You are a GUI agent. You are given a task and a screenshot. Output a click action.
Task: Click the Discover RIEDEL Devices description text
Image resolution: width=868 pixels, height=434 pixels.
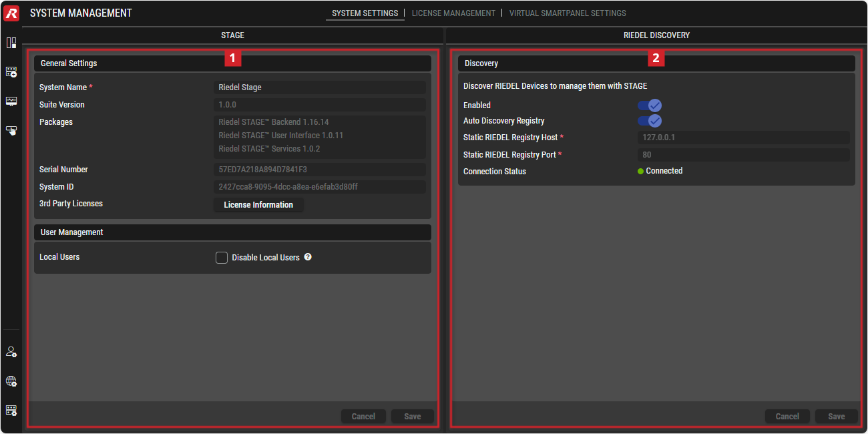555,86
